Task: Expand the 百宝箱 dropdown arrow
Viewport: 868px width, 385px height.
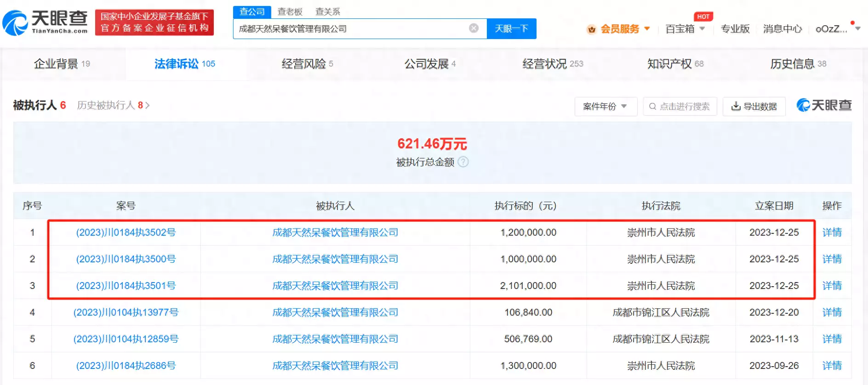Action: point(702,28)
